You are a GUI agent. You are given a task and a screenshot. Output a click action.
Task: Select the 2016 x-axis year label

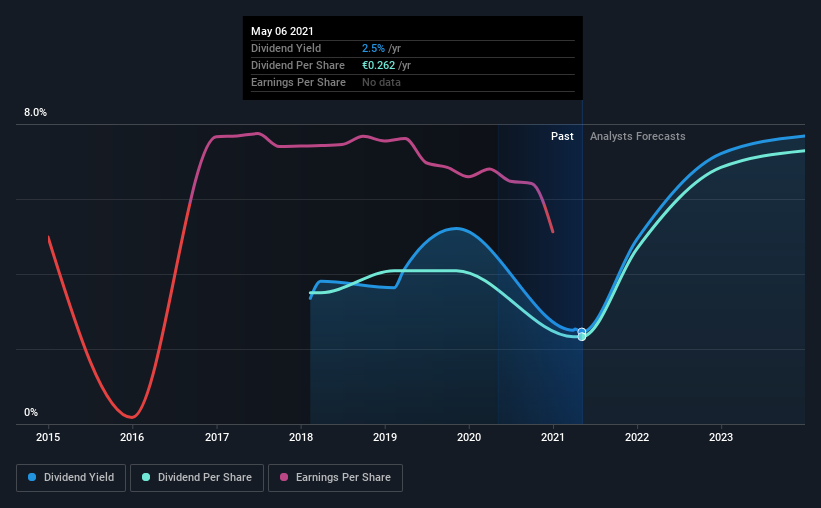pyautogui.click(x=132, y=437)
